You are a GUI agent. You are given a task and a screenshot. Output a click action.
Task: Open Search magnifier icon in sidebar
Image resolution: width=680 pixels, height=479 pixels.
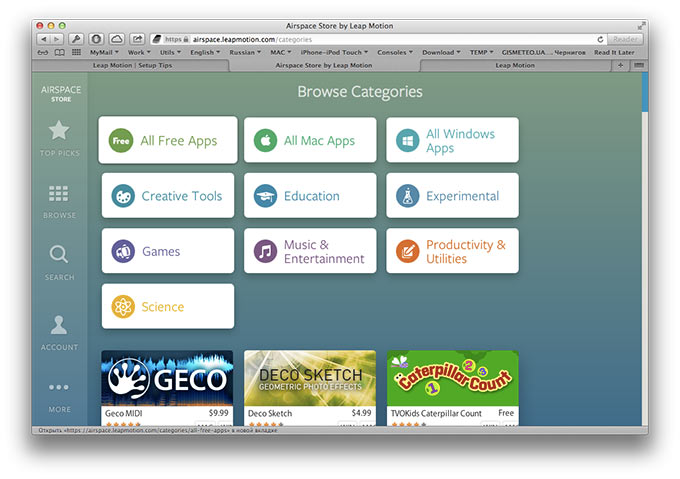pos(59,254)
